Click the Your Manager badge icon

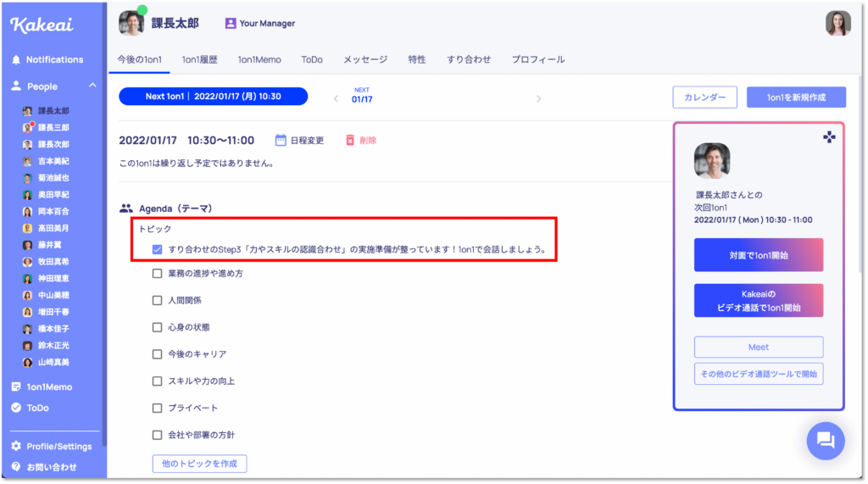[231, 23]
